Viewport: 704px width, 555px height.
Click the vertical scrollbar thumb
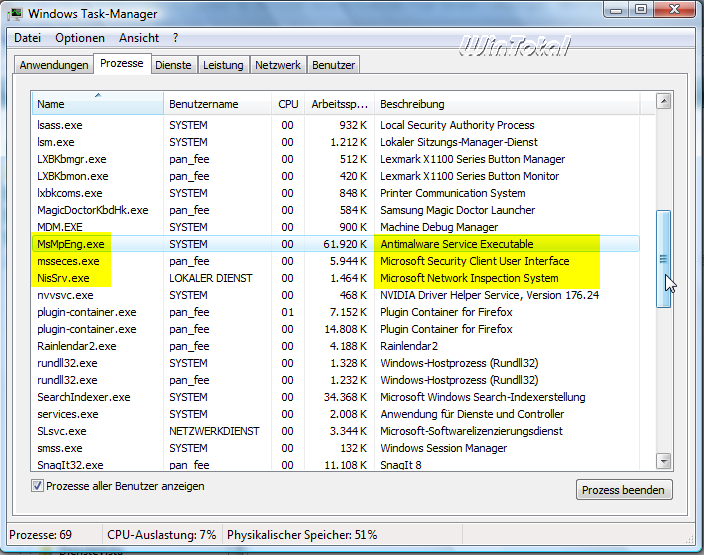(664, 259)
